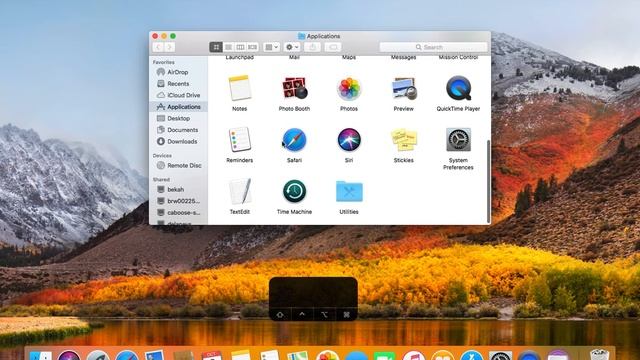
Task: Click the Favorites sidebar heading
Action: click(x=164, y=62)
